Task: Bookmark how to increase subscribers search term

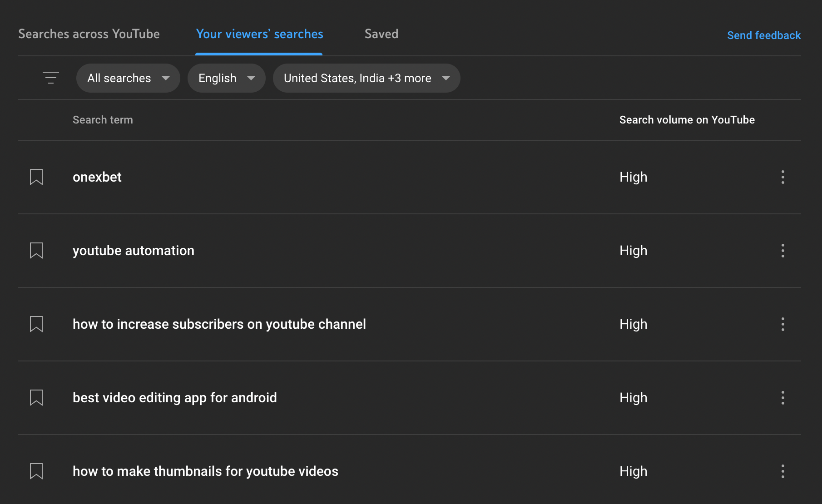Action: tap(36, 324)
